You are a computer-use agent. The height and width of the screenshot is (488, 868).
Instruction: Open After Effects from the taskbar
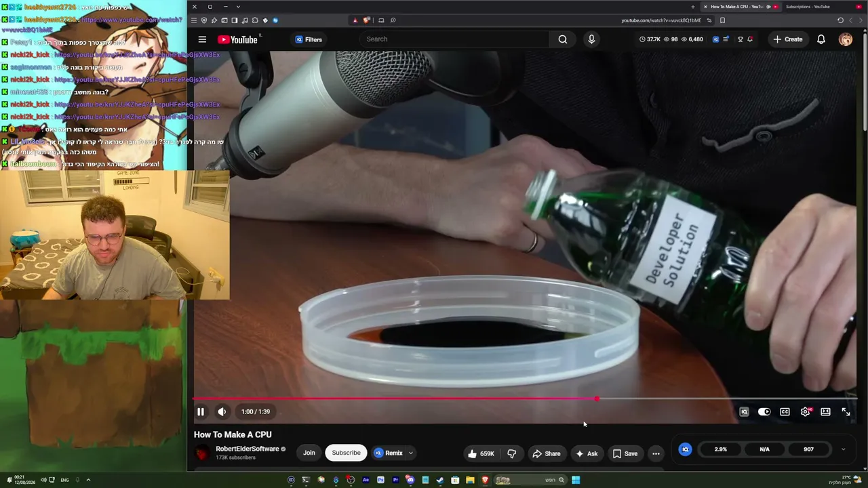click(366, 480)
